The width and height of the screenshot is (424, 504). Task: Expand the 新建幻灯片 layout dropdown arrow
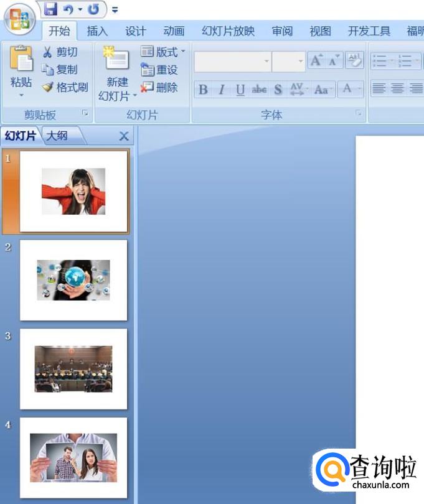pyautogui.click(x=134, y=95)
